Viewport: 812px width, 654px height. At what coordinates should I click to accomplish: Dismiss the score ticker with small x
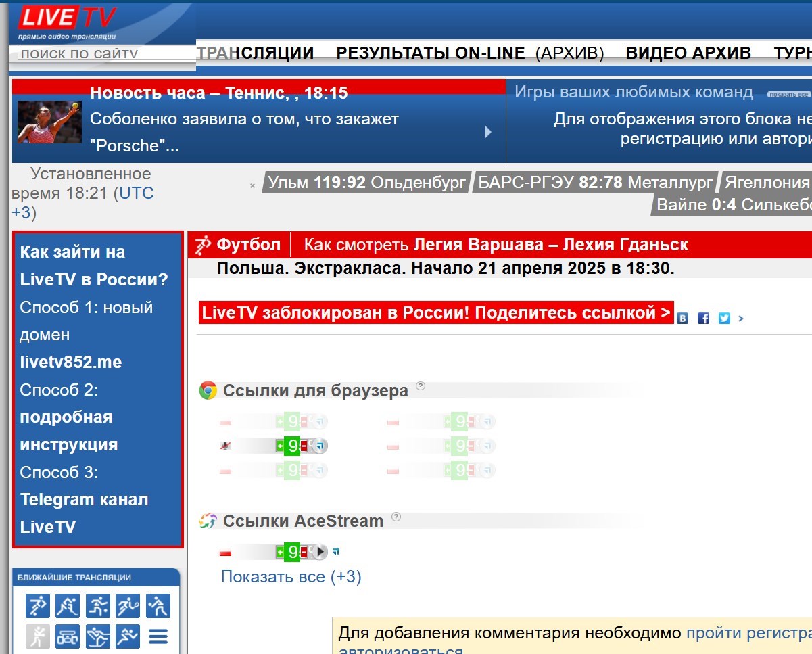[x=253, y=185]
